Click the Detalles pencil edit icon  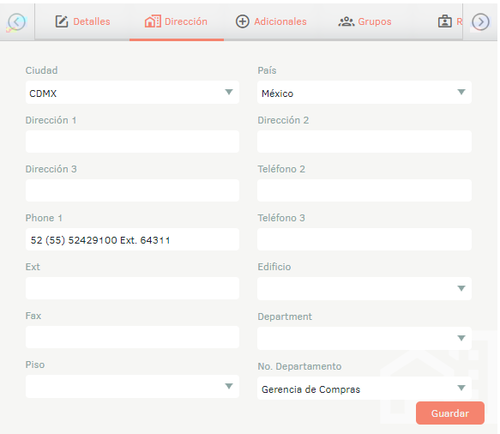click(x=61, y=22)
